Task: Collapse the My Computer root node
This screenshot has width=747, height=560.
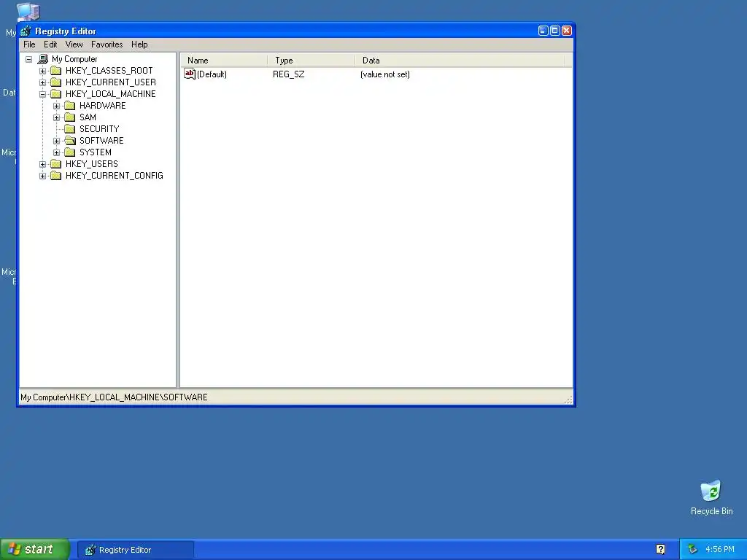Action: [x=29, y=60]
